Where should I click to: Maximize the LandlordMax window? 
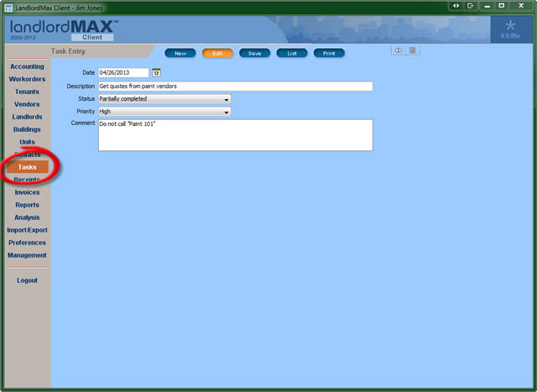pyautogui.click(x=502, y=6)
